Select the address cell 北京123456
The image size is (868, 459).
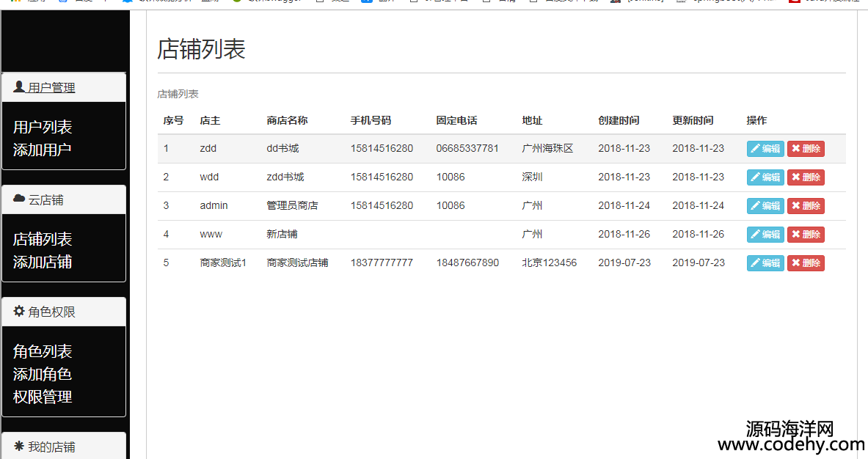pos(549,262)
